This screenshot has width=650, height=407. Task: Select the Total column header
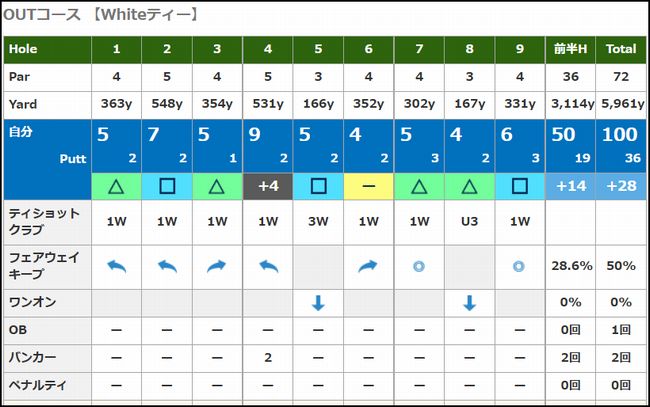tap(620, 49)
